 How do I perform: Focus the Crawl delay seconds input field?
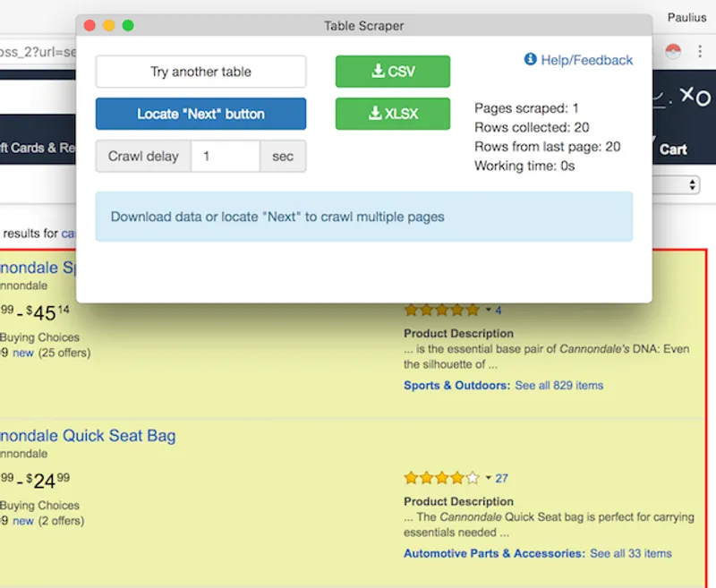[225, 156]
